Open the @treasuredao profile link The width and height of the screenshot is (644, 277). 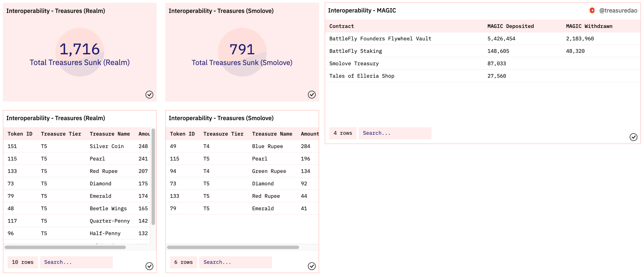[x=618, y=10]
